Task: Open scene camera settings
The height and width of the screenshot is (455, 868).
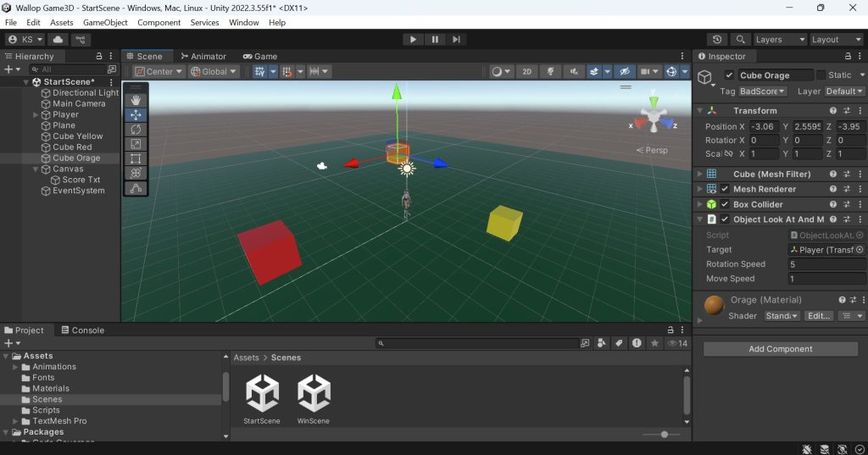Action: coord(648,71)
